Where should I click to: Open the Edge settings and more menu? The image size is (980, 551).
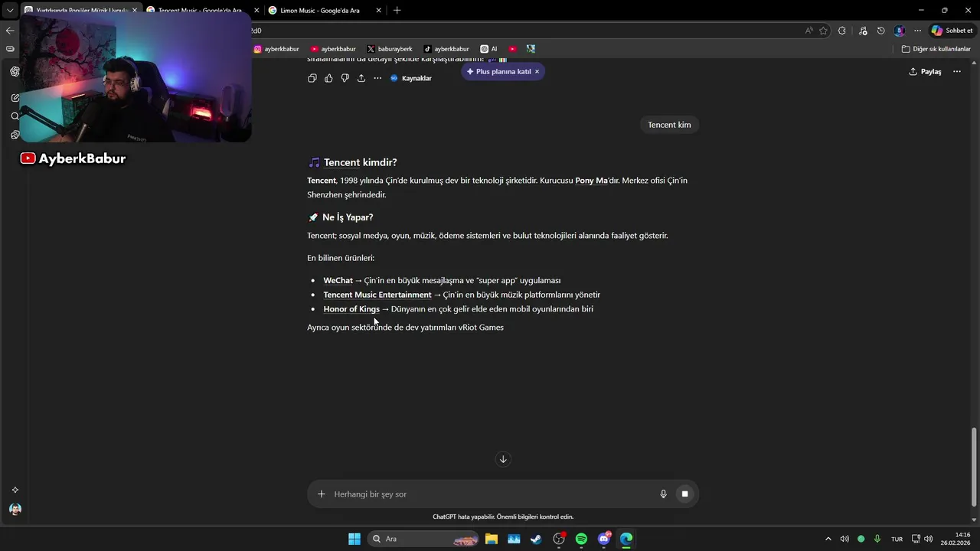point(917,31)
